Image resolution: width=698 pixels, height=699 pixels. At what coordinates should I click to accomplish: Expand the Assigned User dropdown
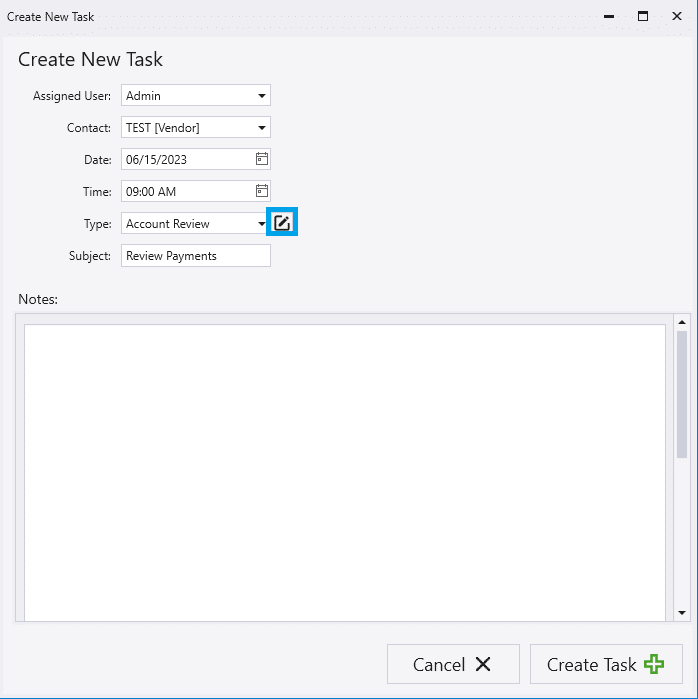(x=262, y=96)
